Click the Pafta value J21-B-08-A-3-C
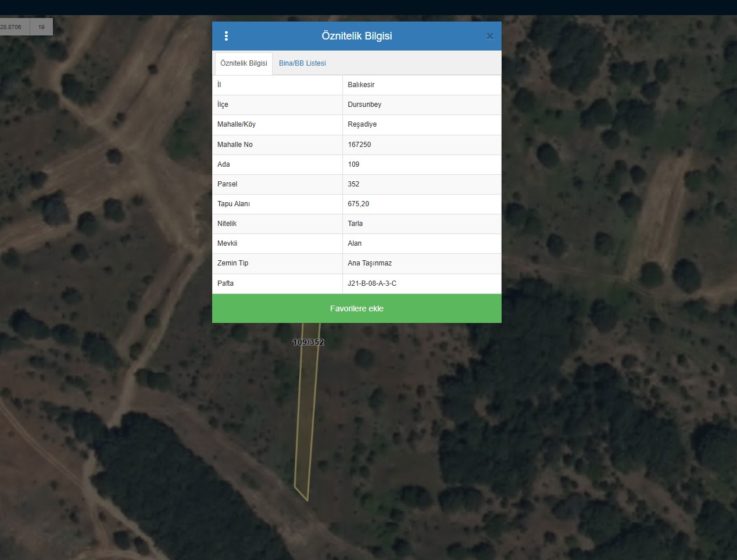The height and width of the screenshot is (560, 737). tap(372, 283)
